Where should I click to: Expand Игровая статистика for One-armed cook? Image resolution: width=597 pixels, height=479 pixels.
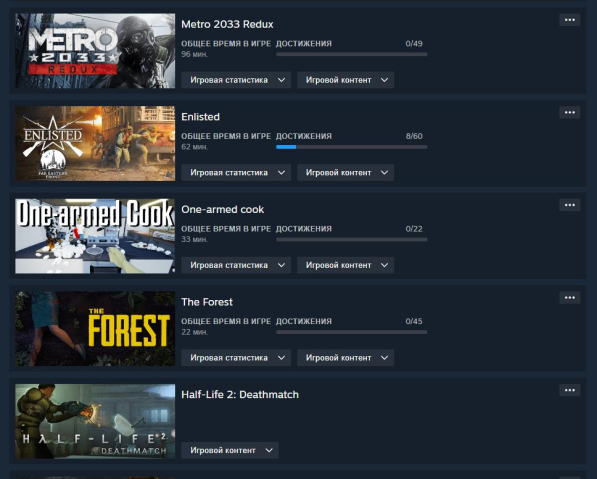[x=236, y=265]
